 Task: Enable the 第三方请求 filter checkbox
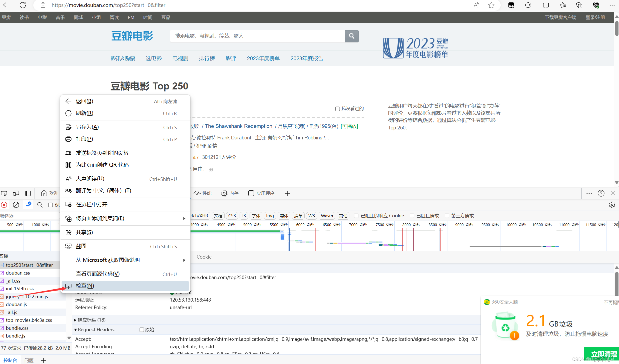tap(447, 216)
